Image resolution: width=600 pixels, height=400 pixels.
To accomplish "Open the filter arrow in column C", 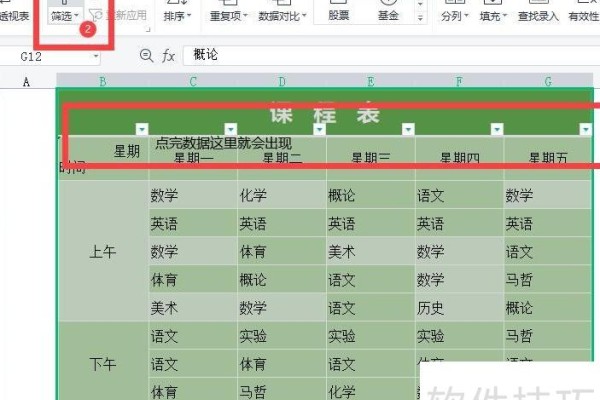I will pyautogui.click(x=231, y=129).
